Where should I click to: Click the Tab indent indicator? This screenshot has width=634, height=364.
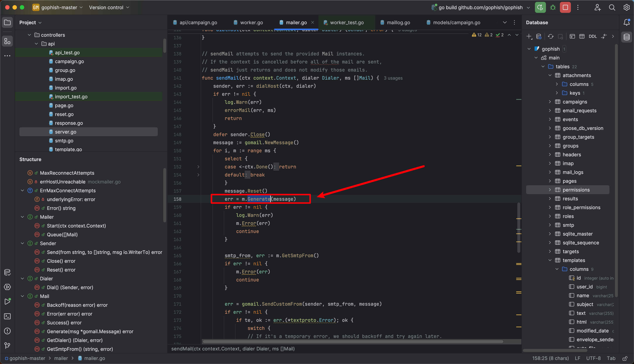(x=611, y=358)
